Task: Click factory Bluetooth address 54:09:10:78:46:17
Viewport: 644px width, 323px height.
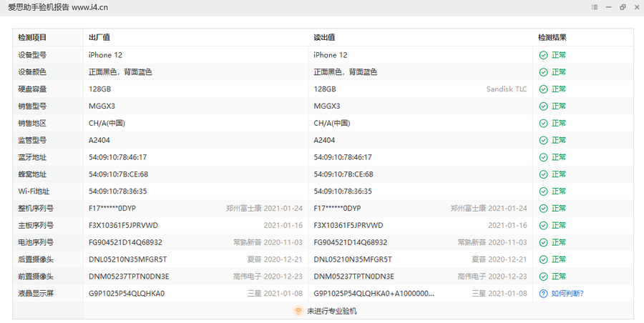Action: (x=117, y=157)
